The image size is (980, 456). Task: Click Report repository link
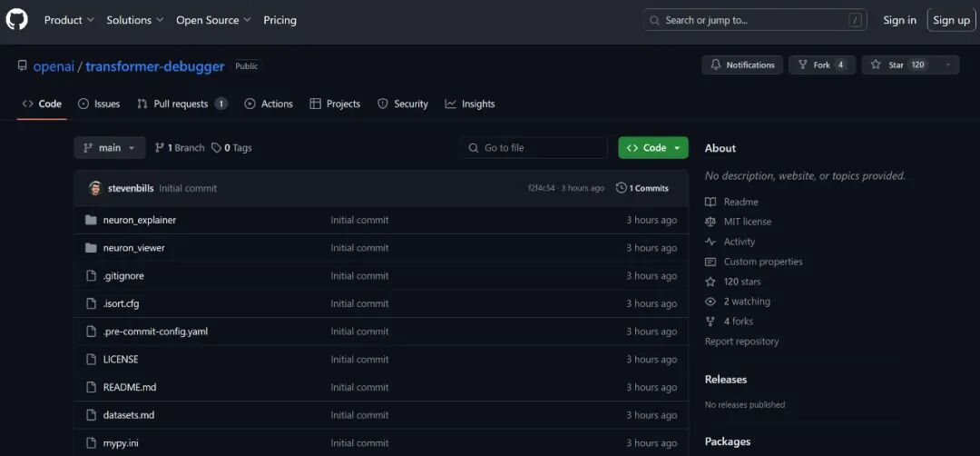pos(742,342)
